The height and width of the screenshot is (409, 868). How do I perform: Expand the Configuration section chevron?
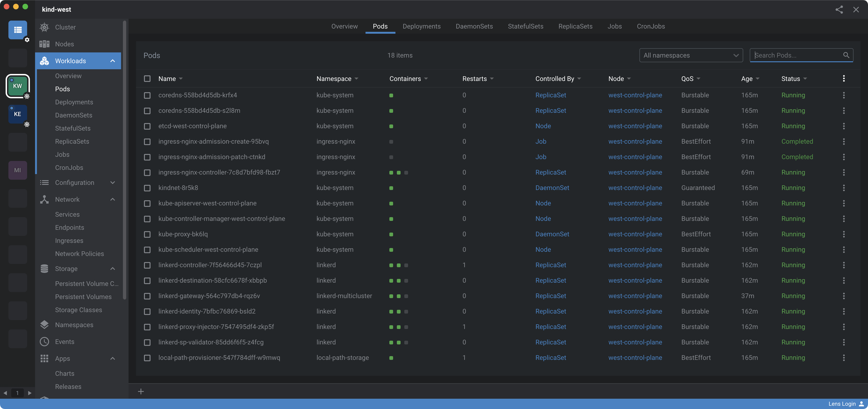coord(113,183)
